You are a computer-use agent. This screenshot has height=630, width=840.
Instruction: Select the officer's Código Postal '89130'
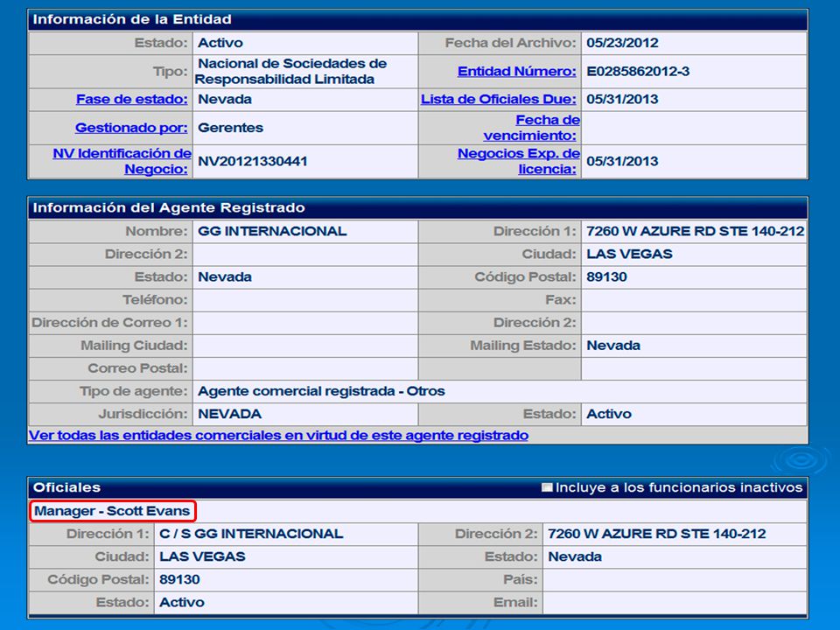(179, 579)
